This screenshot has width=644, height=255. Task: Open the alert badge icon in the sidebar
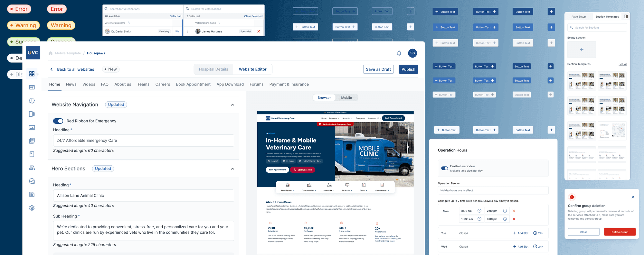(x=32, y=101)
